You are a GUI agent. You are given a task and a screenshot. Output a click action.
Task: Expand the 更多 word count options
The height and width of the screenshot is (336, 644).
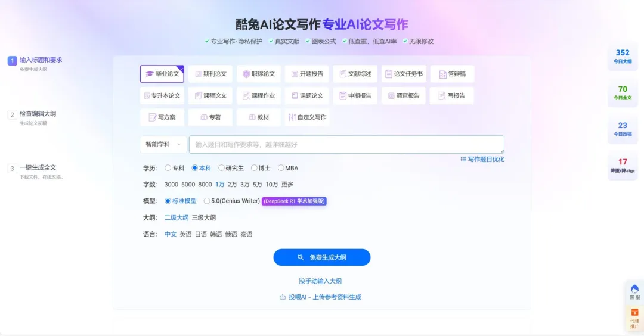(287, 185)
